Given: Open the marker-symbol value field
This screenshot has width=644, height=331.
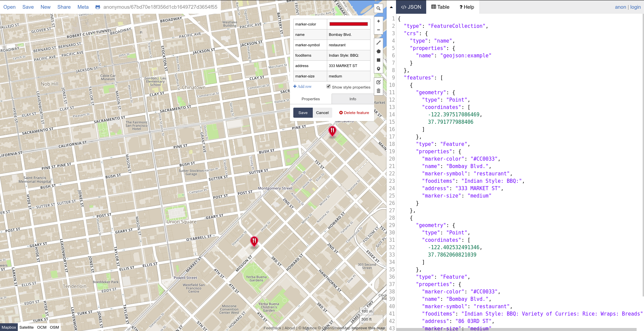Looking at the screenshot, I should pos(348,45).
